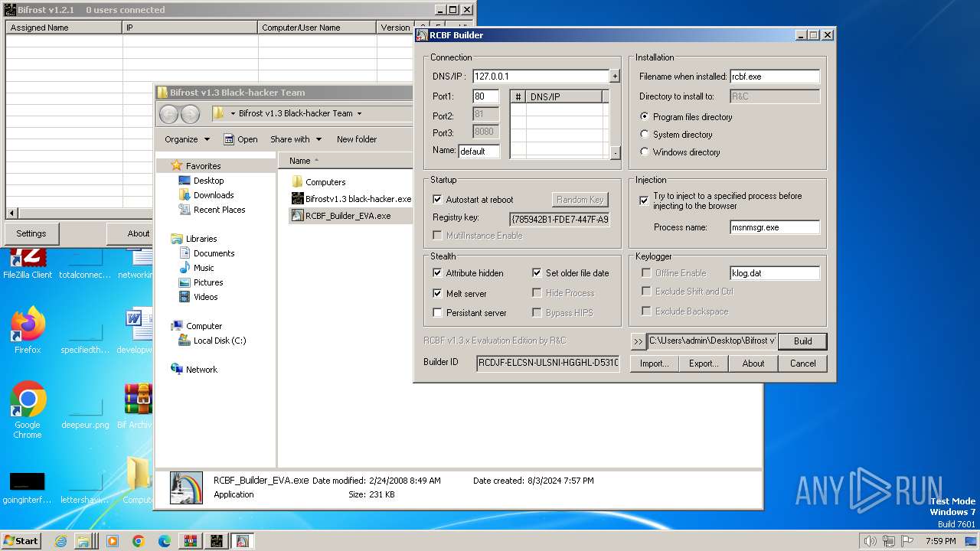Click Assigned Name column header in Bifrost

[64, 28]
